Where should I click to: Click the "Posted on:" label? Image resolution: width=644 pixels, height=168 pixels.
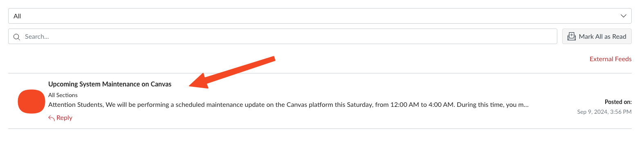pyautogui.click(x=618, y=102)
